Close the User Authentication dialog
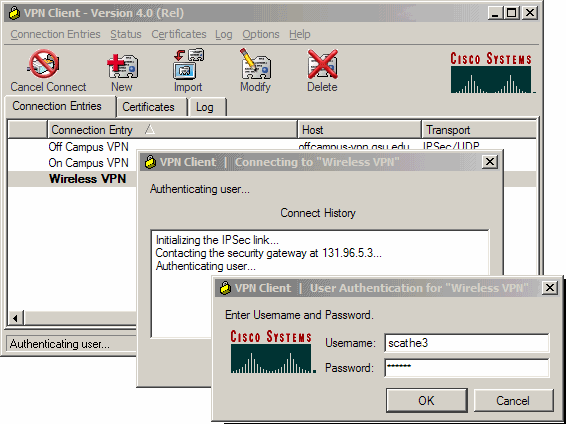 pyautogui.click(x=550, y=288)
